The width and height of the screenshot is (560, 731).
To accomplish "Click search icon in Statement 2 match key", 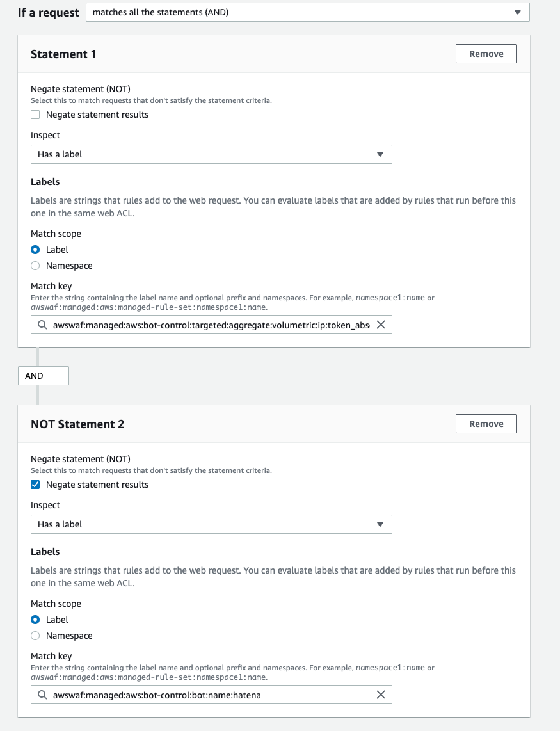I will [x=42, y=695].
